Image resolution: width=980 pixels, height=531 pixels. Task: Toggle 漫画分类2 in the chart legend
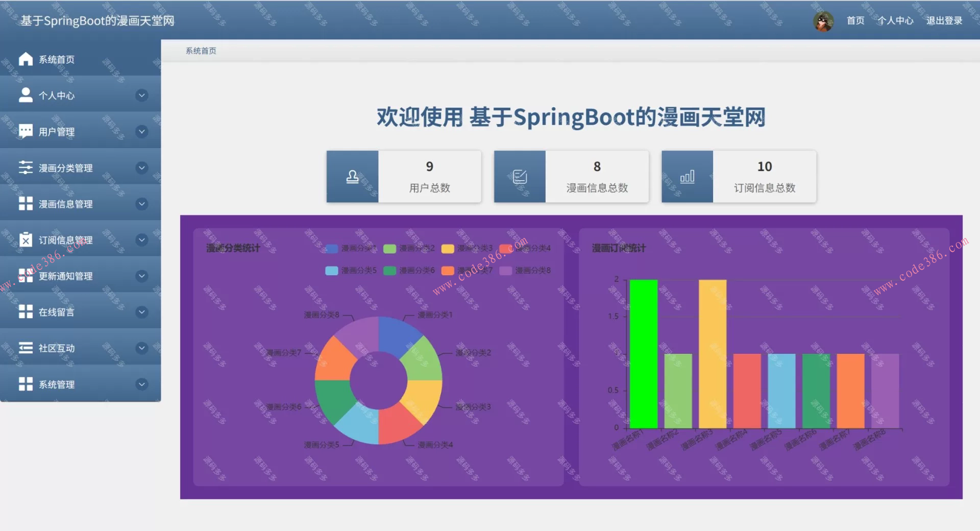pos(409,248)
